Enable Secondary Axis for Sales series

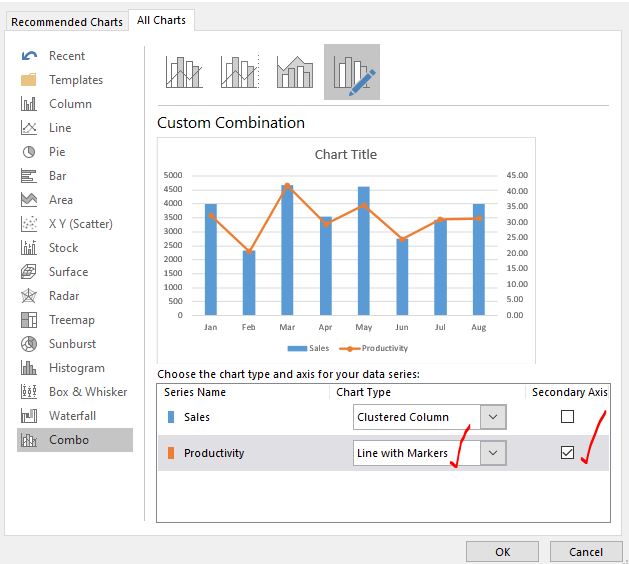click(567, 417)
